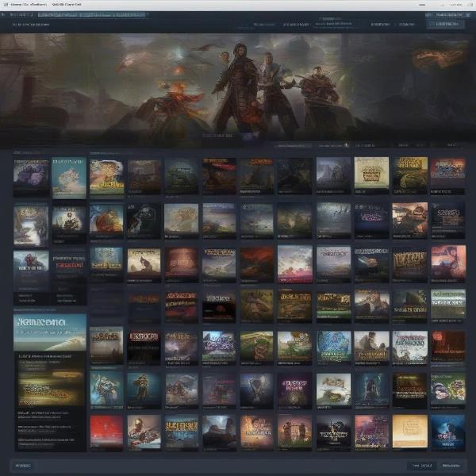Select the blue-green swirl pattern thumbnail
This screenshot has width=476, height=476.
coord(334,347)
